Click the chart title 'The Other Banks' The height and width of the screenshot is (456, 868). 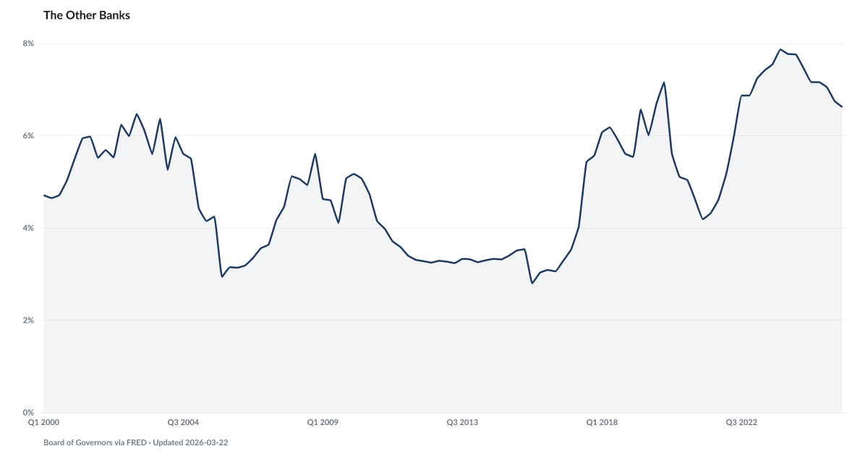point(87,15)
